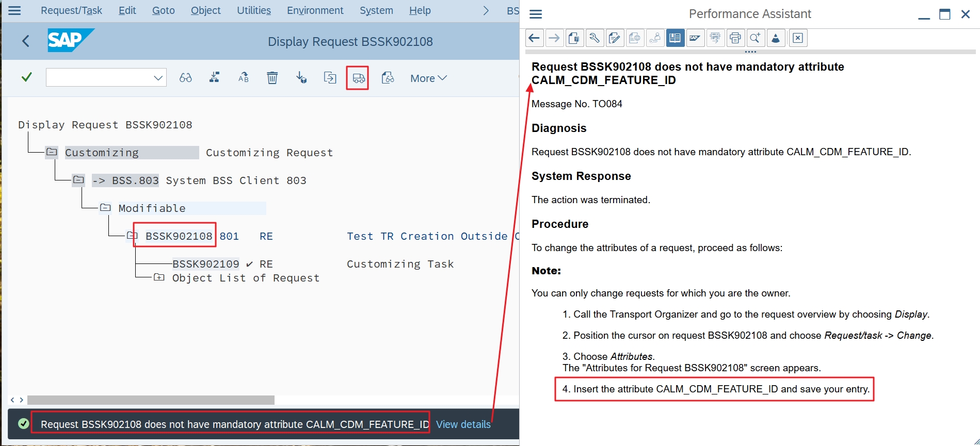Viewport: 980px width, 446px height.
Task: Open the Request/Task menu
Action: 71,10
